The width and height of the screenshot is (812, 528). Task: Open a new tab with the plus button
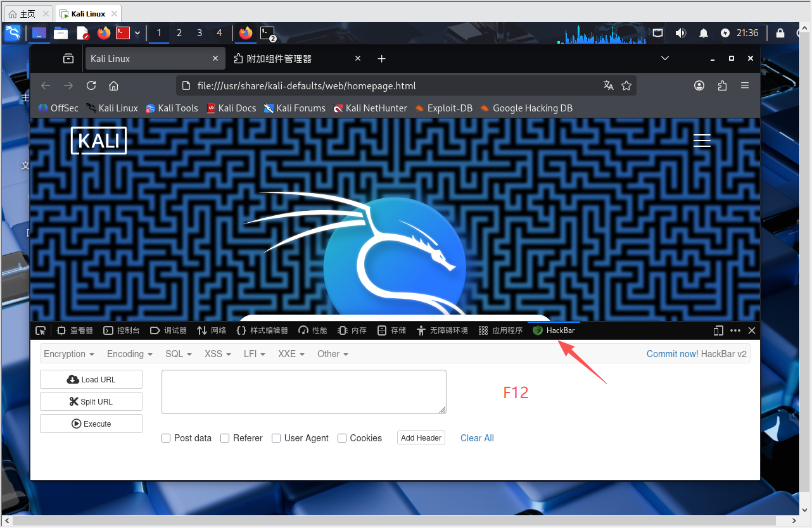coord(381,58)
